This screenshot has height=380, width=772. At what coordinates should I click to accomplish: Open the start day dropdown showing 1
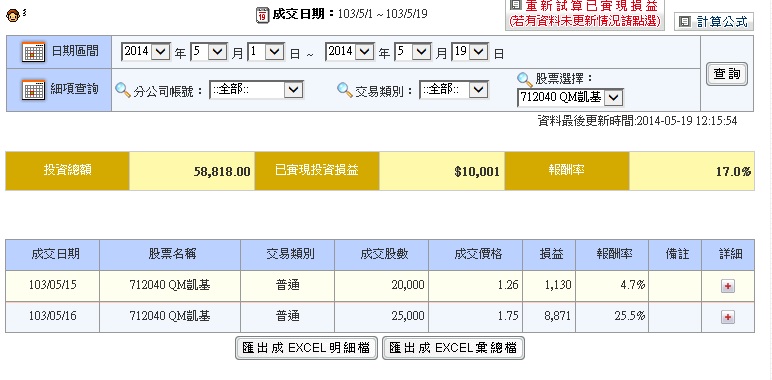[x=266, y=52]
